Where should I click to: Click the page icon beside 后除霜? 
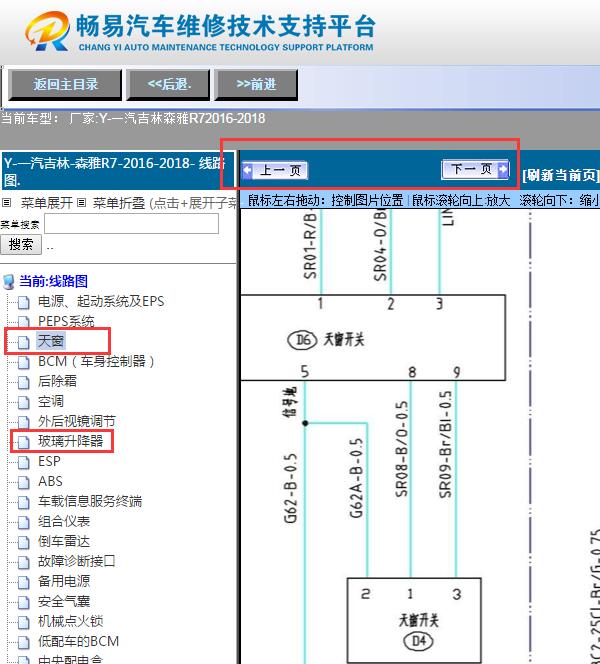click(24, 382)
